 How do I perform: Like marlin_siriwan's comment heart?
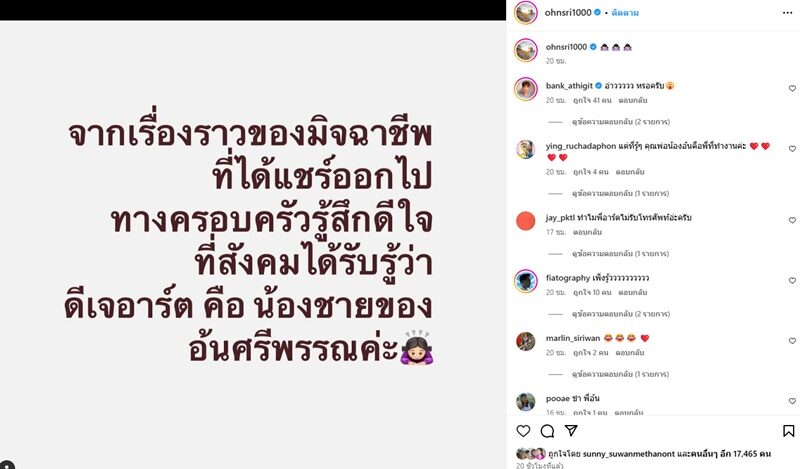[x=792, y=340]
